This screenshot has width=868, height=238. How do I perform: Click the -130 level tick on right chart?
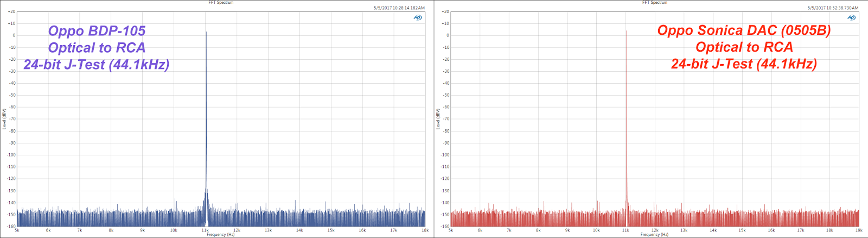[x=445, y=191]
